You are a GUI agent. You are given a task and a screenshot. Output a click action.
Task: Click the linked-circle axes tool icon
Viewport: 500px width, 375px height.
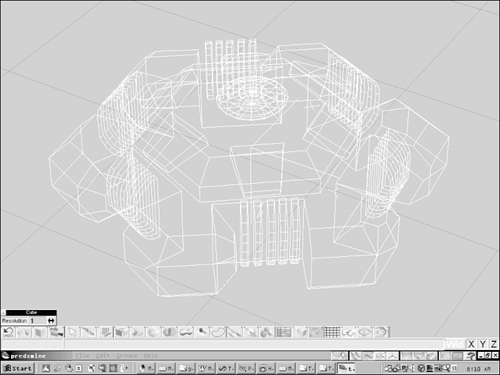(x=349, y=332)
